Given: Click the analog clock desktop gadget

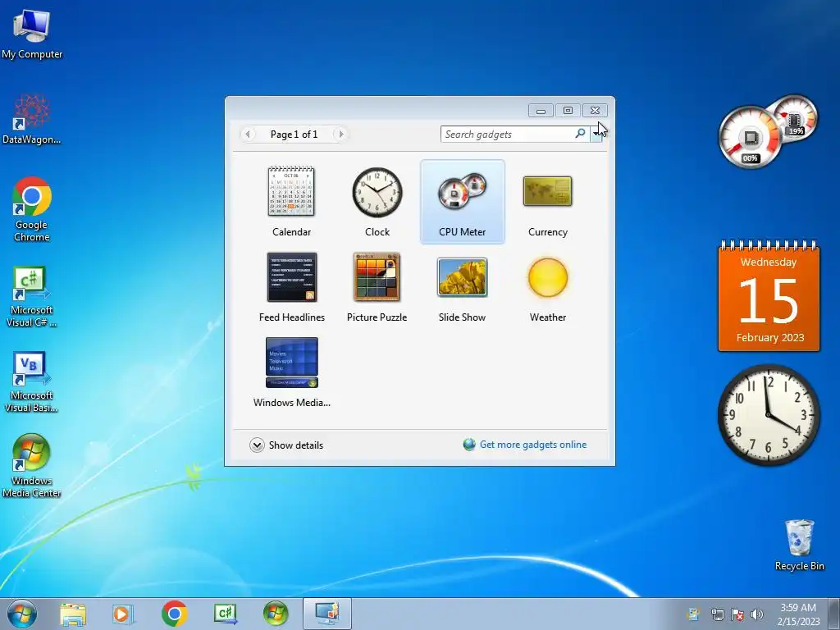Looking at the screenshot, I should [768, 414].
